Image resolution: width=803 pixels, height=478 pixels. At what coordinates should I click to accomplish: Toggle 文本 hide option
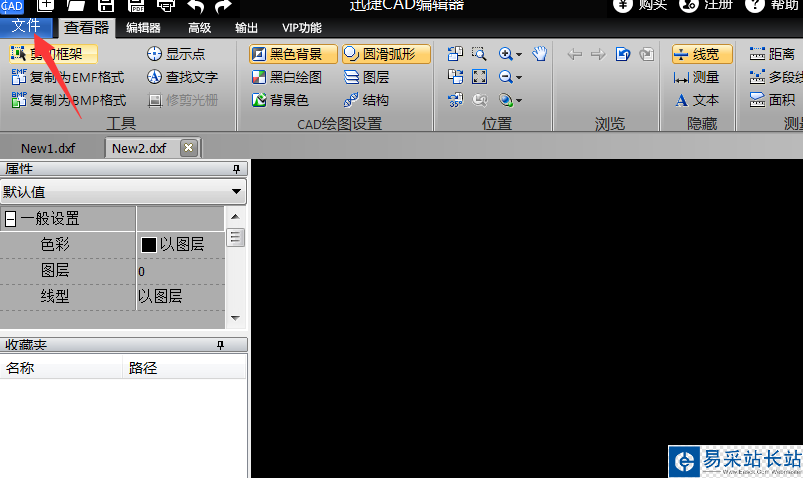point(696,100)
